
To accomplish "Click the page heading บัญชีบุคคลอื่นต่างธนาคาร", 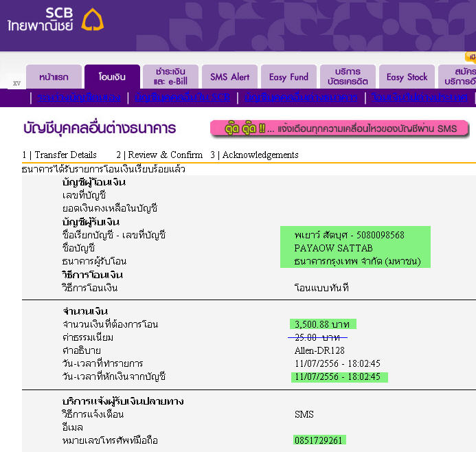I will [100, 128].
